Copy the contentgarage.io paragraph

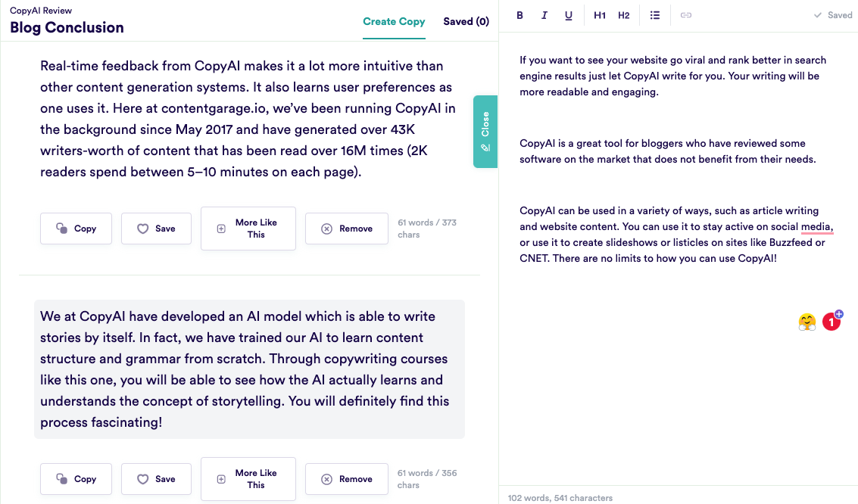click(x=76, y=229)
